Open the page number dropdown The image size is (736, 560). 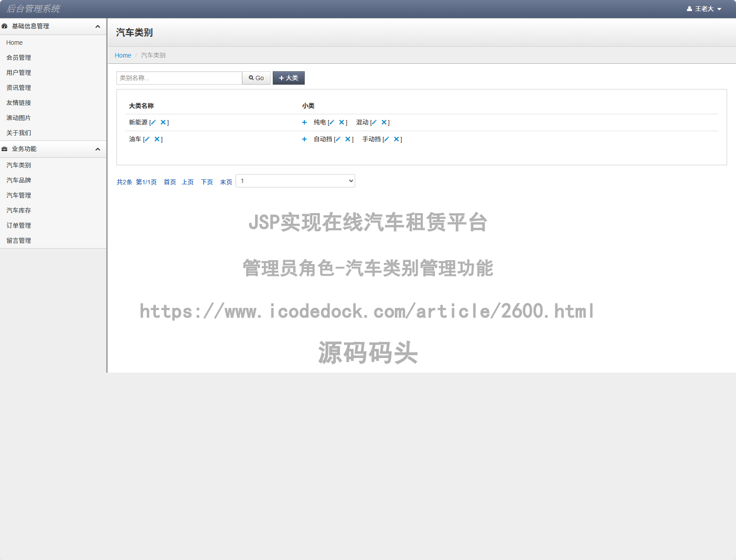pos(295,181)
